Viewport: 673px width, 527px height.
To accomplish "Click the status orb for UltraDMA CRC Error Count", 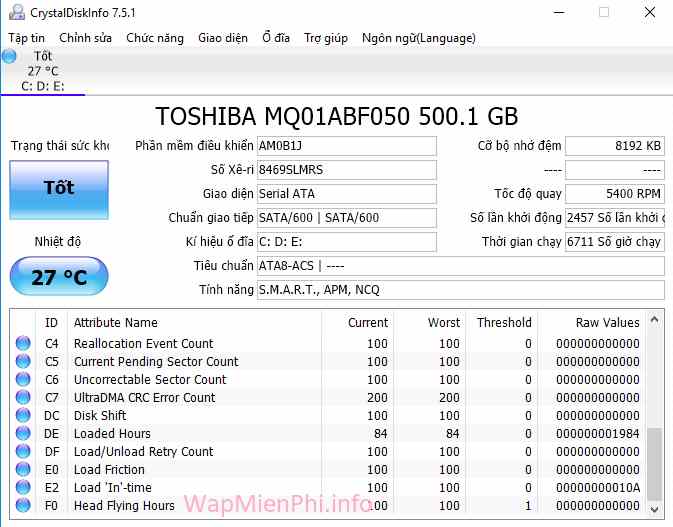I will (23, 397).
